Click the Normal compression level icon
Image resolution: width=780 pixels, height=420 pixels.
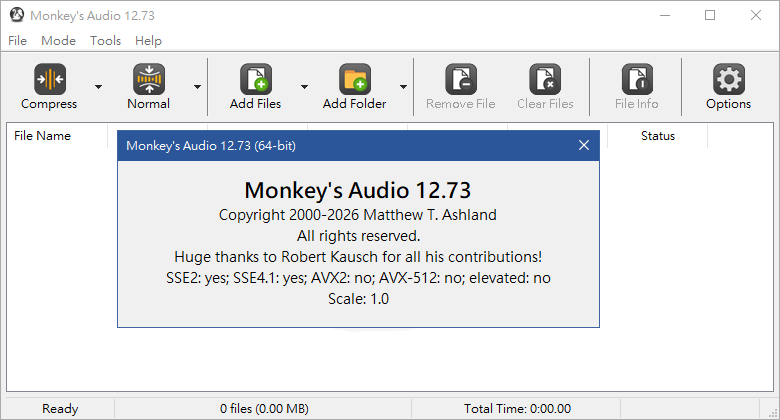148,79
